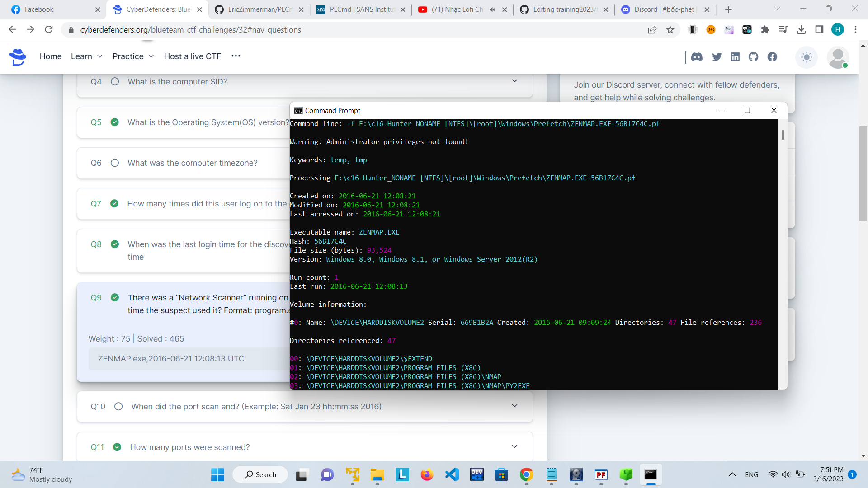Expand the Q4 computer SID question

click(x=514, y=81)
